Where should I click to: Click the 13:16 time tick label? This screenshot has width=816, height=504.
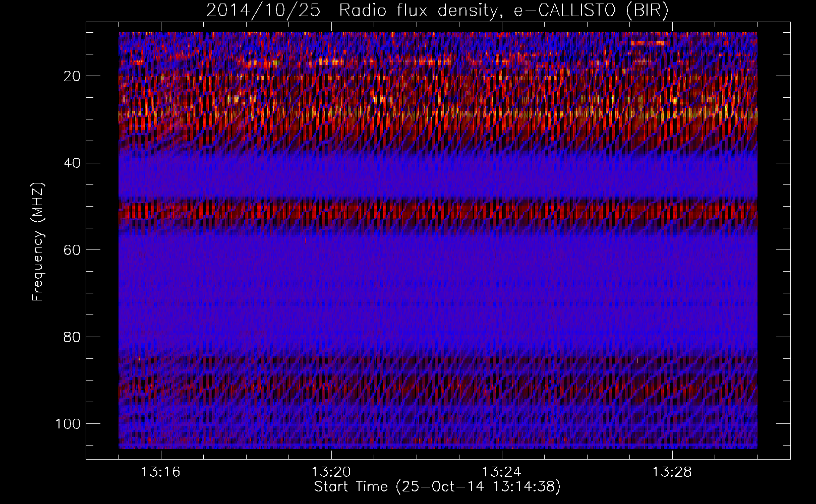click(161, 472)
